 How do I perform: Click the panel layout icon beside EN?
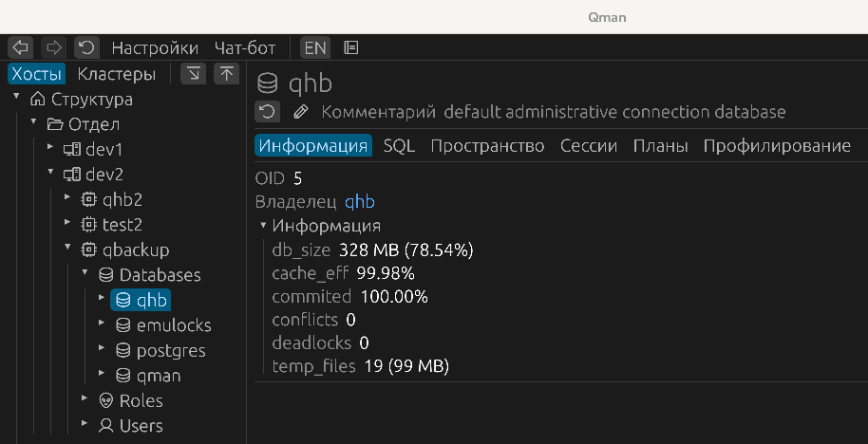click(351, 47)
